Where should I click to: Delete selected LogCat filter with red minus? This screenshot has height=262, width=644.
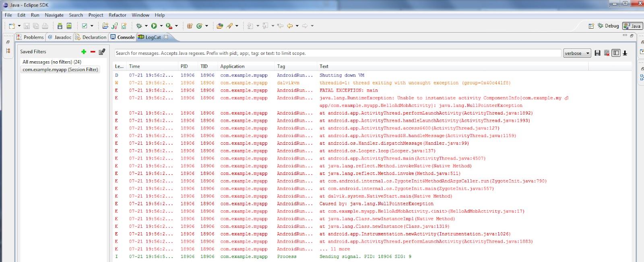tap(93, 52)
